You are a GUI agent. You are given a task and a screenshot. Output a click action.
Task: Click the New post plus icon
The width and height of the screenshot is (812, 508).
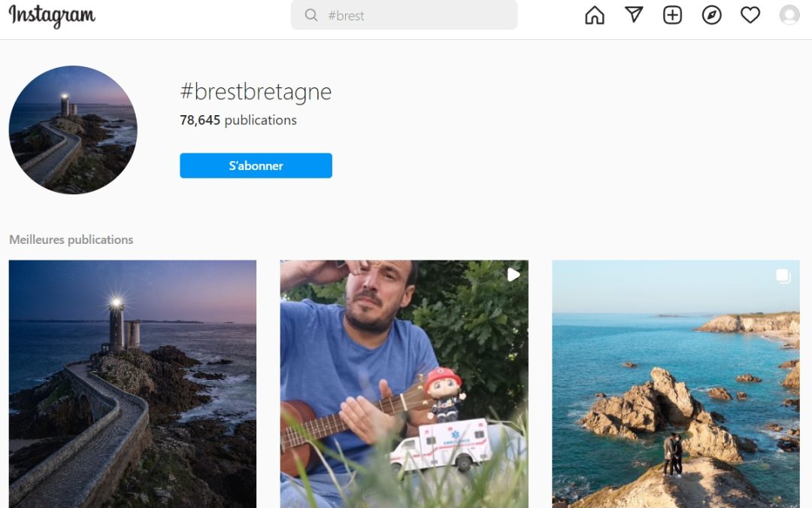tap(672, 14)
